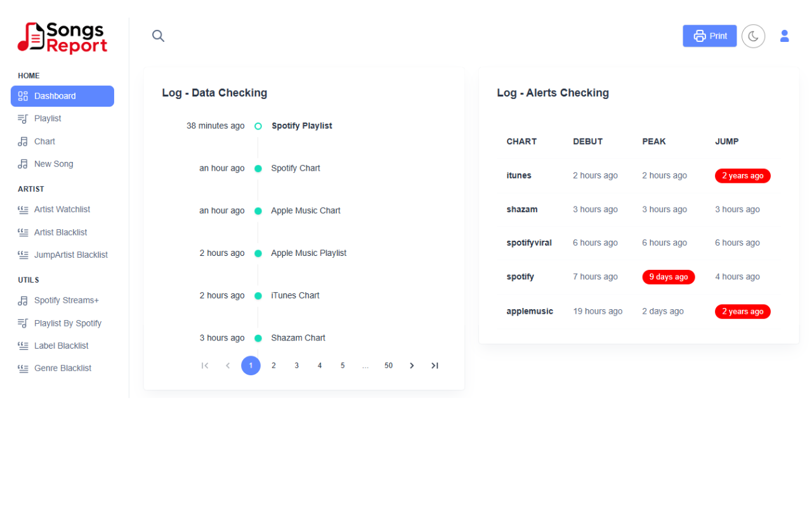Click the Spotify Playlist log entry

302,126
